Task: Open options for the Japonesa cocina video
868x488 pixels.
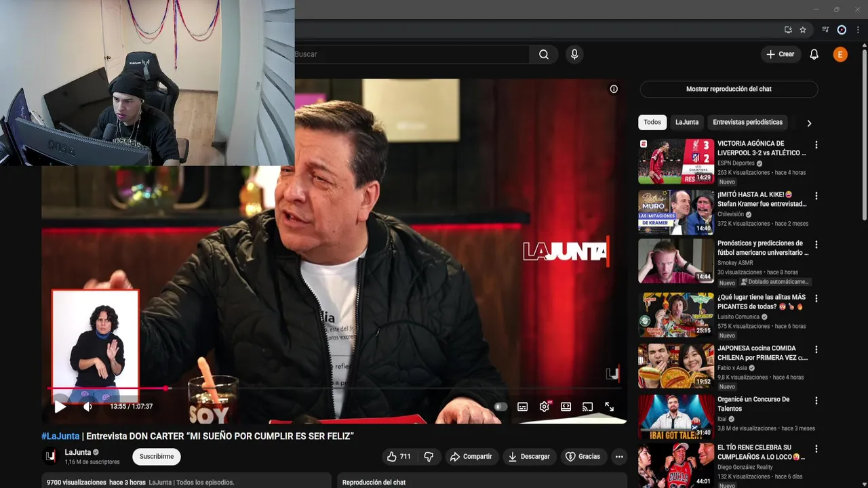Action: pos(816,349)
